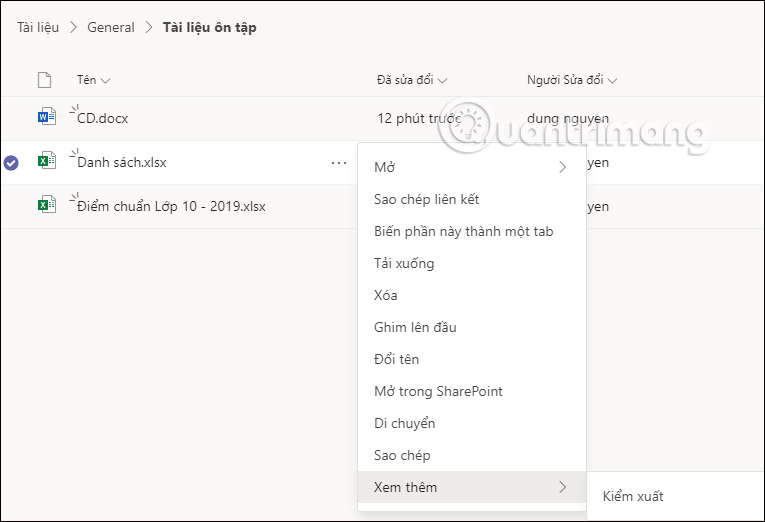The width and height of the screenshot is (765, 522).
Task: Expand the Tên column sort dropdown
Action: click(x=105, y=80)
